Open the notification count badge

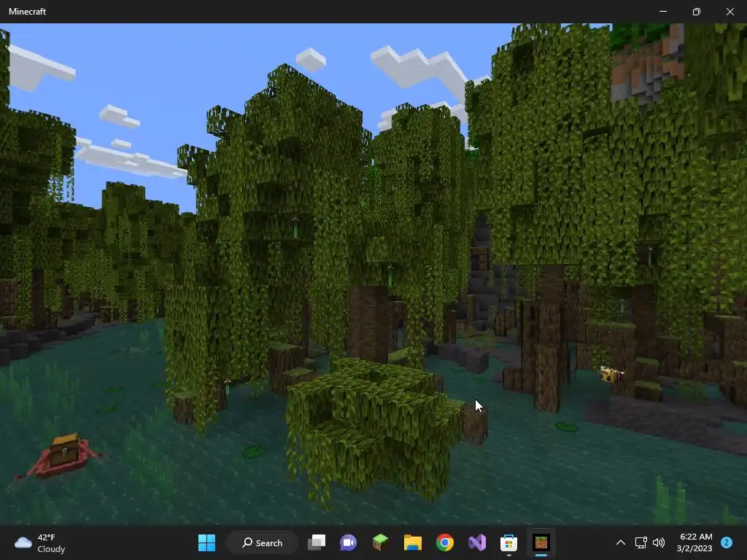pyautogui.click(x=727, y=542)
